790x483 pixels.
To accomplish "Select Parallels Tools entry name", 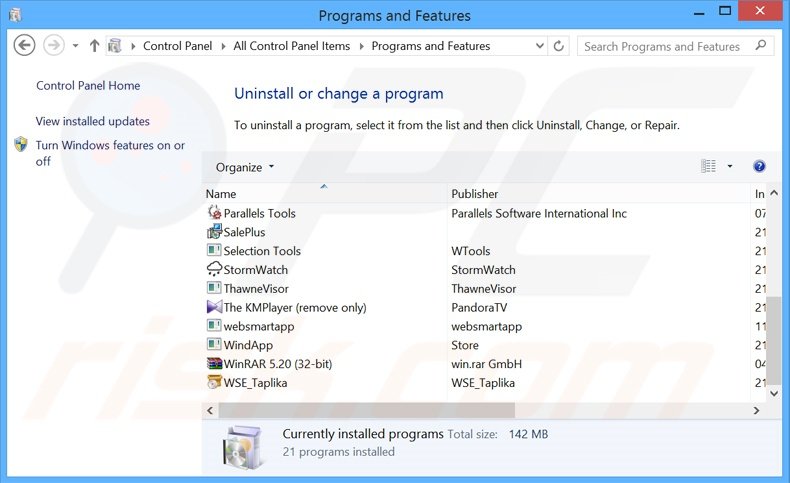I will coord(259,214).
